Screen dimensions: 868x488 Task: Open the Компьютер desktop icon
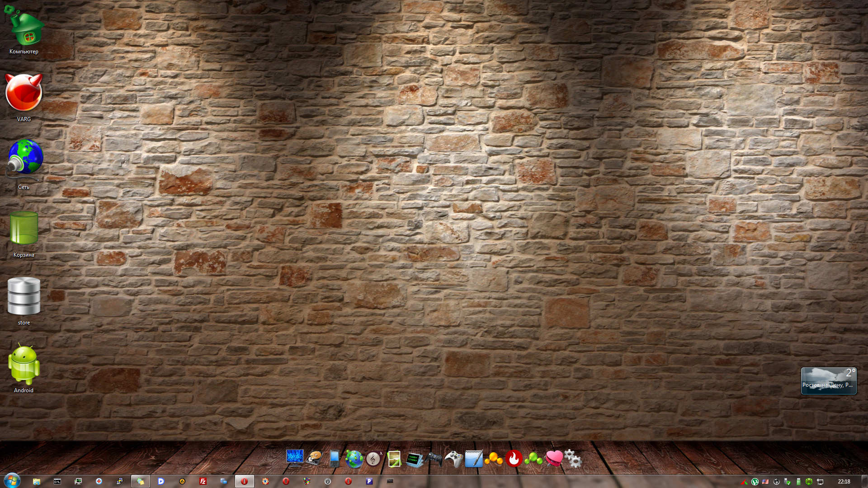(25, 29)
